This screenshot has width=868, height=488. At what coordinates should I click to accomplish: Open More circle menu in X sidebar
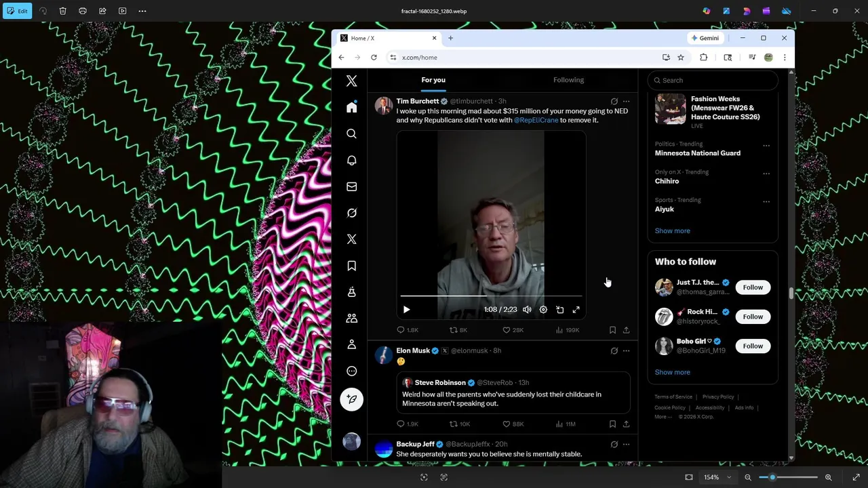(351, 371)
